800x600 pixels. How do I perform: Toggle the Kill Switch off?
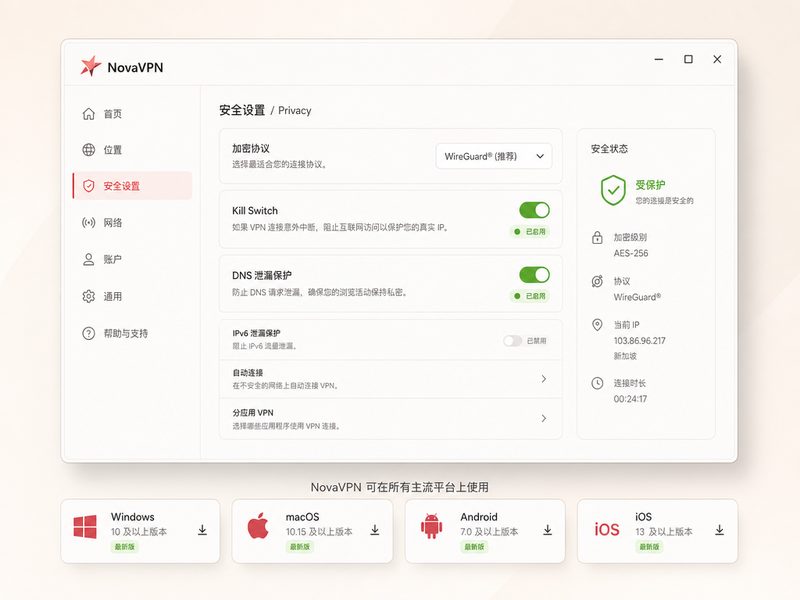click(x=534, y=210)
